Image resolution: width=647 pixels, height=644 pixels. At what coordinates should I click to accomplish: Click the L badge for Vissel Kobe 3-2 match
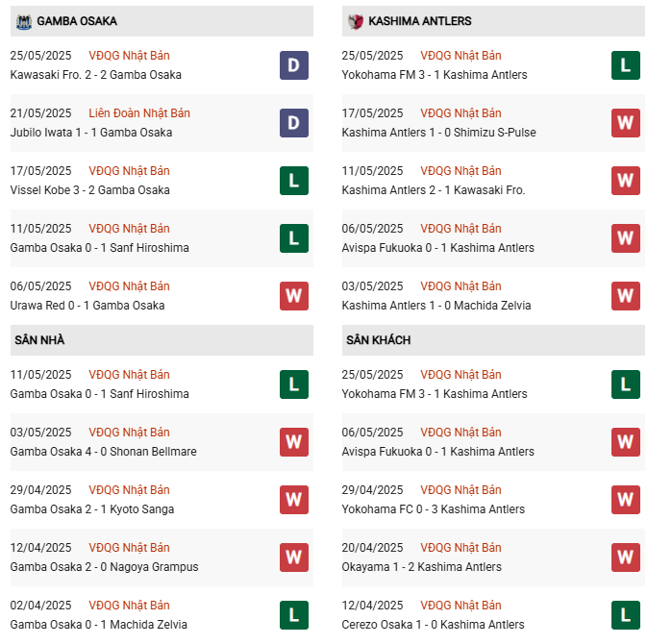click(294, 181)
